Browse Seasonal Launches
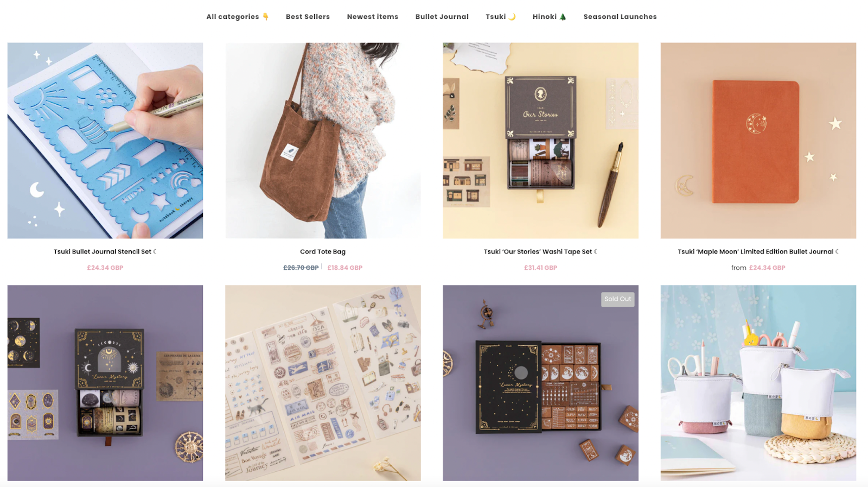The image size is (868, 487). coord(620,17)
